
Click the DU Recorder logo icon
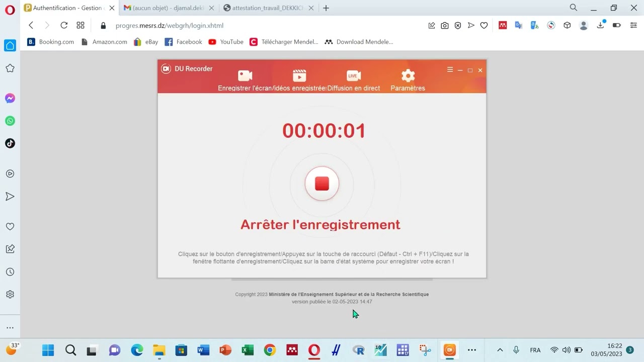166,69
